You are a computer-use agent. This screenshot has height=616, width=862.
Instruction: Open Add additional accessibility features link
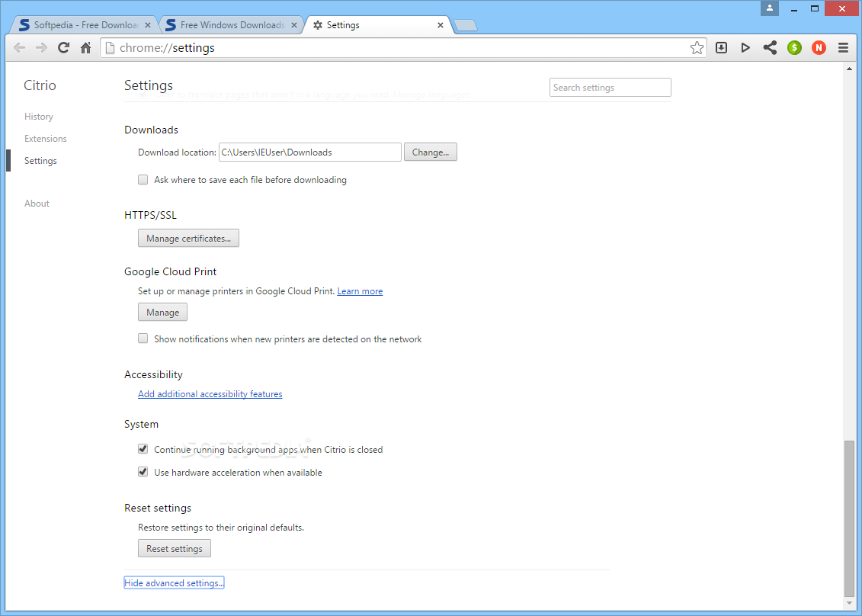click(210, 394)
